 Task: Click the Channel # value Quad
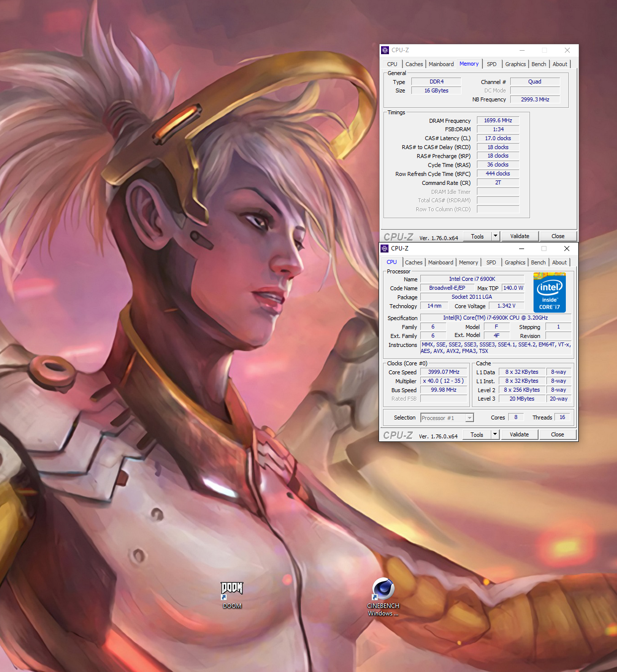click(x=535, y=82)
